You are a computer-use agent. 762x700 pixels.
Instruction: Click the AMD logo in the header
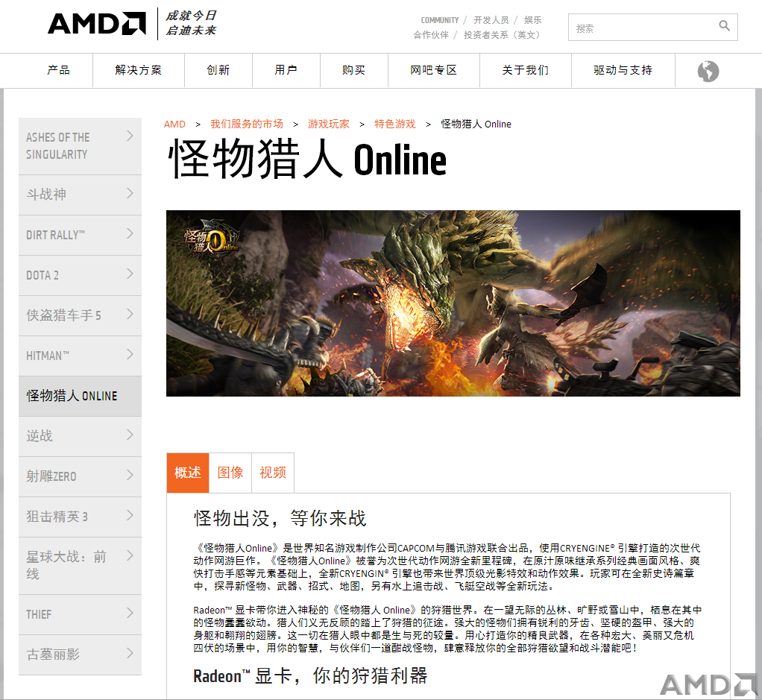(x=97, y=23)
